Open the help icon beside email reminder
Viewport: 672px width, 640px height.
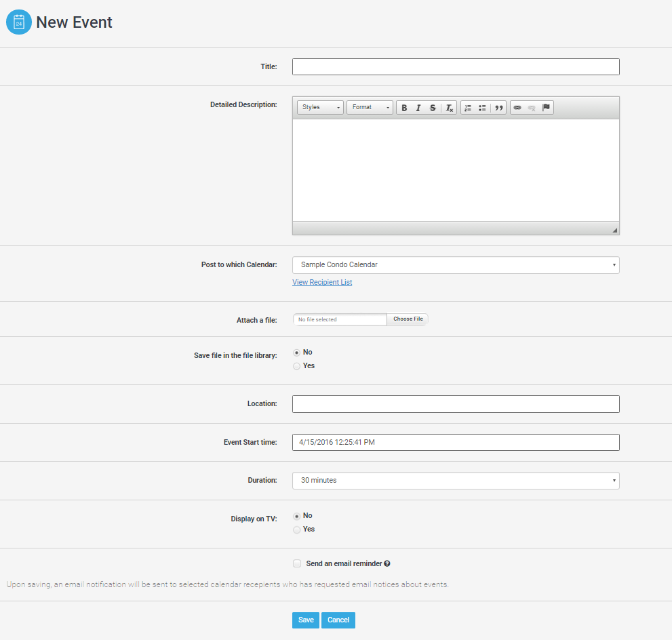(x=387, y=563)
